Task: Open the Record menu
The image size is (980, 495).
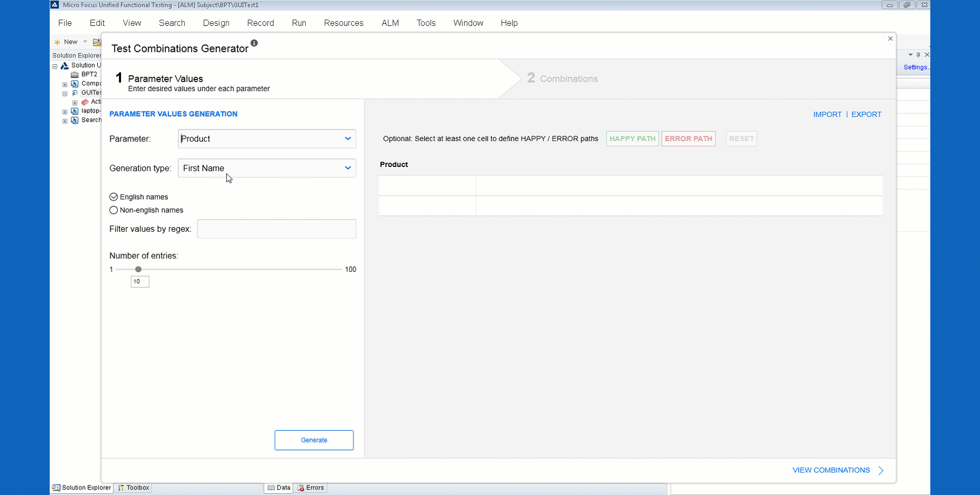Action: click(260, 23)
